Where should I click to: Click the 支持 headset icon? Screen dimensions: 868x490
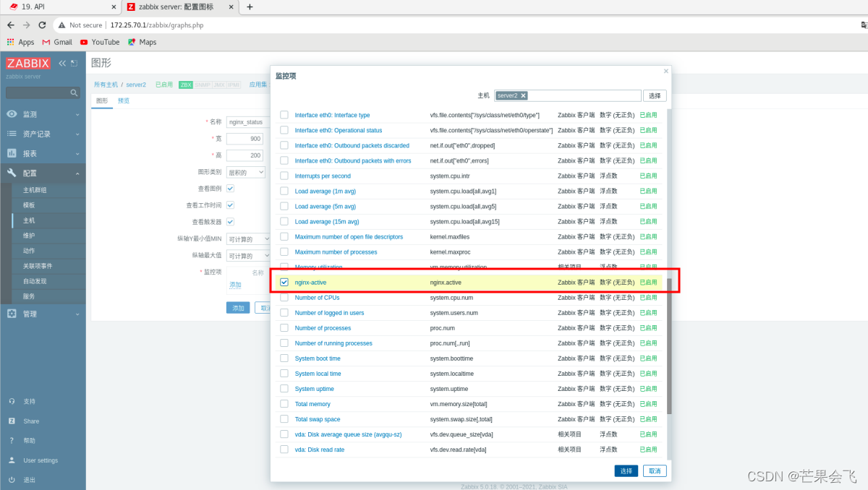pos(12,401)
